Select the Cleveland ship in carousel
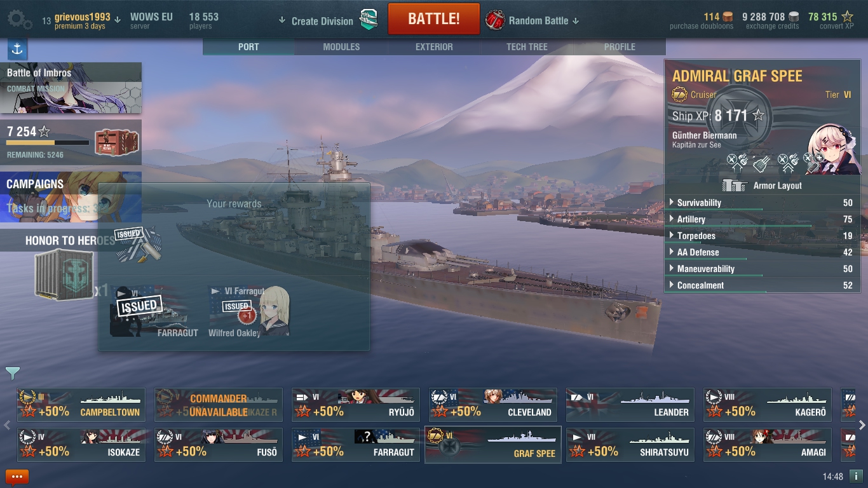Viewport: 868px width, 488px height. [493, 405]
